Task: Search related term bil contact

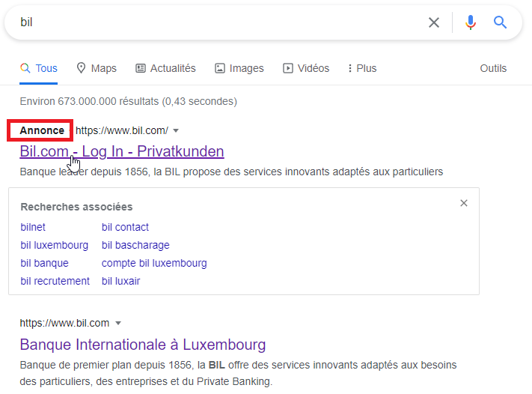Action: (125, 227)
